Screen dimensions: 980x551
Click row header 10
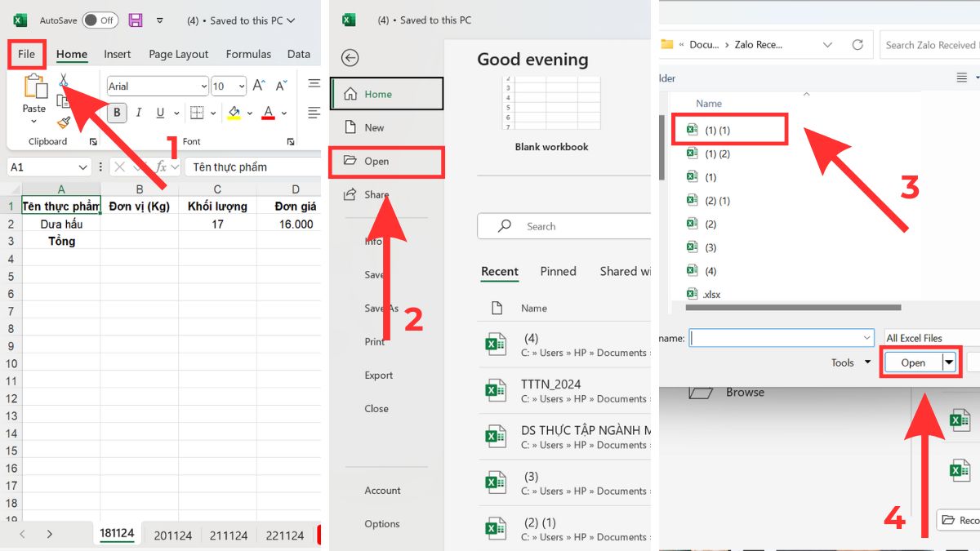(x=11, y=363)
